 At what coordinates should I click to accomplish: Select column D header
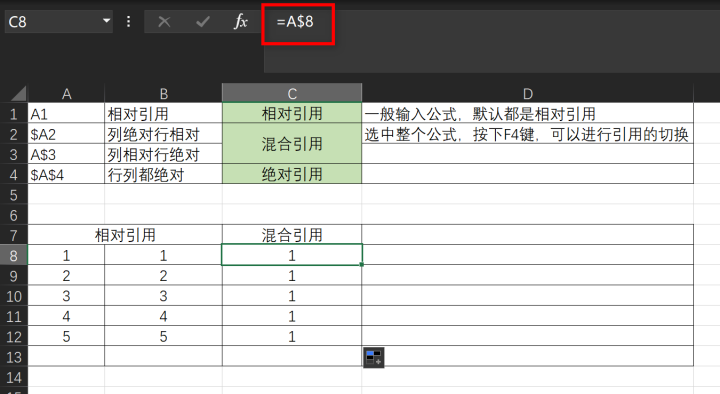click(528, 93)
